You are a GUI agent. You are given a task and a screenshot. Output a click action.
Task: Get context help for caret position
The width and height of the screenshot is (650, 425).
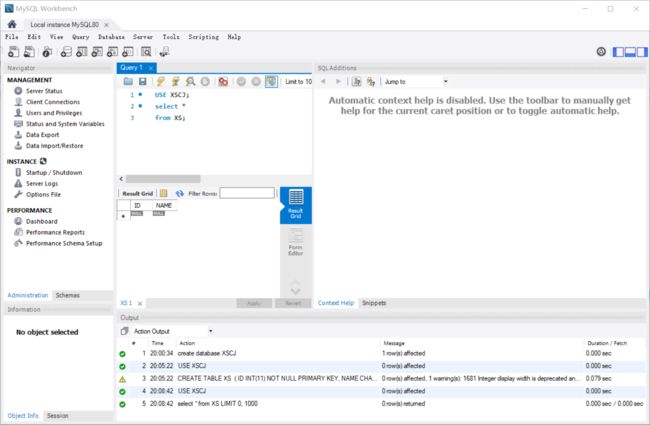pos(356,81)
